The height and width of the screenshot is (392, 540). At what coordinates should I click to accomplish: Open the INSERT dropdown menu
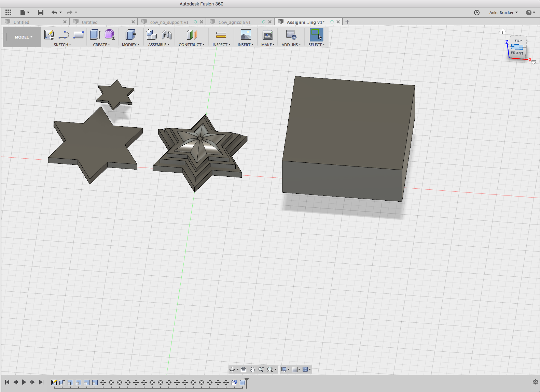(x=246, y=45)
